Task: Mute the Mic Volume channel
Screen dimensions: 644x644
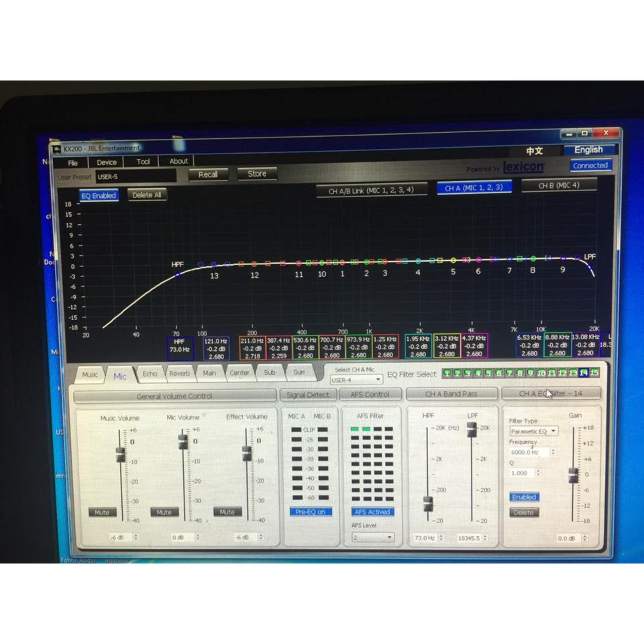Action: click(164, 512)
